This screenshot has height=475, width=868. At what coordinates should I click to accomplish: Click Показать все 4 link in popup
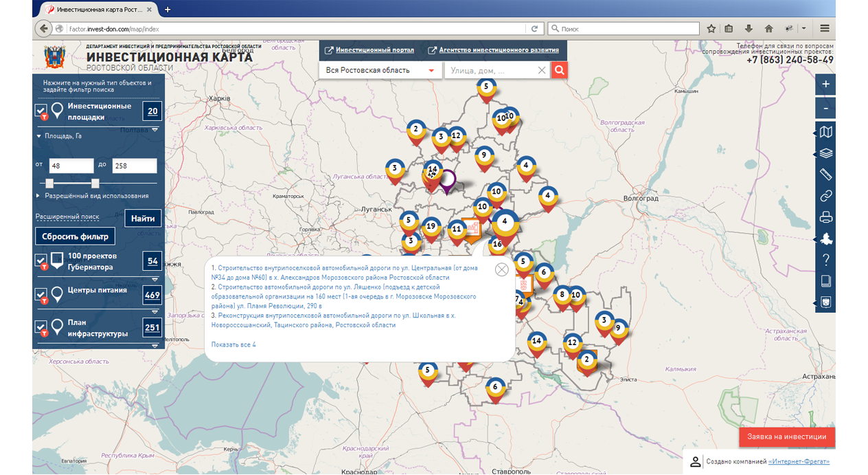pyautogui.click(x=233, y=344)
